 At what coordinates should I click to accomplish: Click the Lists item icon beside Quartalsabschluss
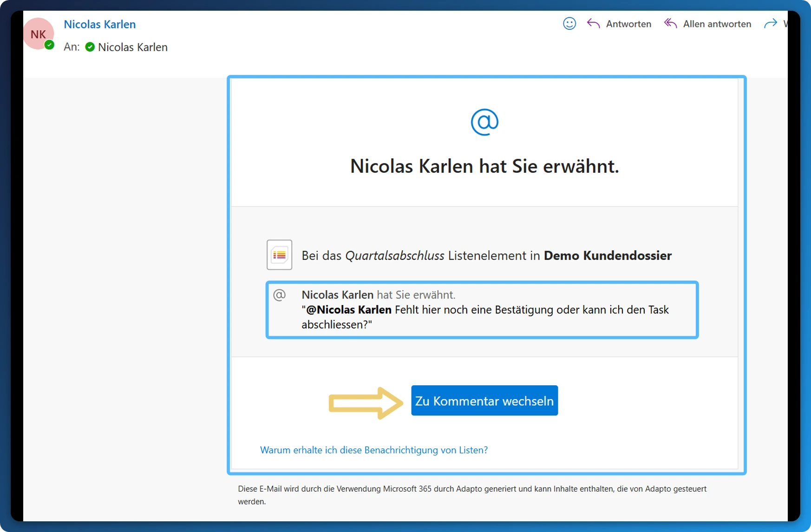279,255
